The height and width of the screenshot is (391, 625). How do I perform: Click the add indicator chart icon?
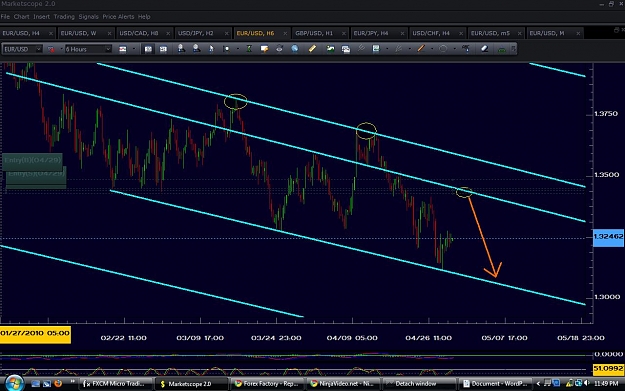point(330,49)
